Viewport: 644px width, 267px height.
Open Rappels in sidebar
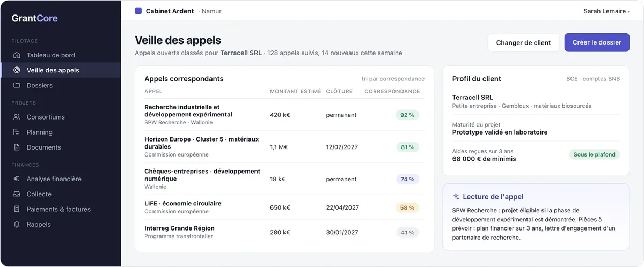click(60, 225)
